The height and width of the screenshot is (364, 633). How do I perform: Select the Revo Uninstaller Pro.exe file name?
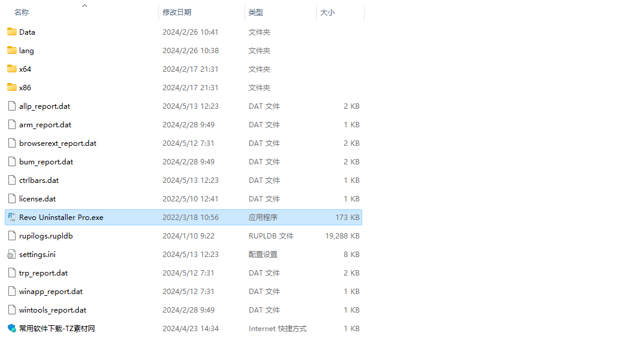(x=61, y=218)
